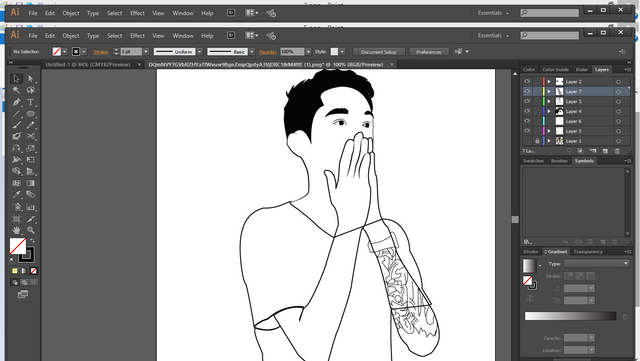Click Swap Fill and Stroke arrows

point(32,241)
